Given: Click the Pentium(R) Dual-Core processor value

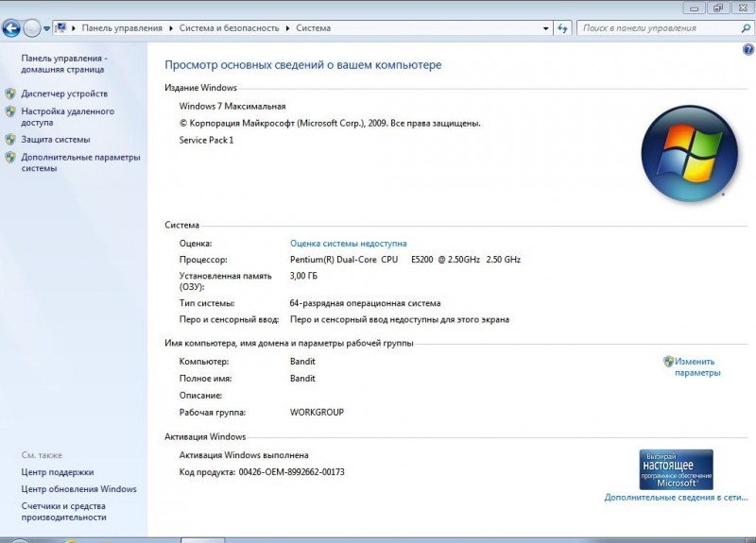Looking at the screenshot, I should click(405, 259).
